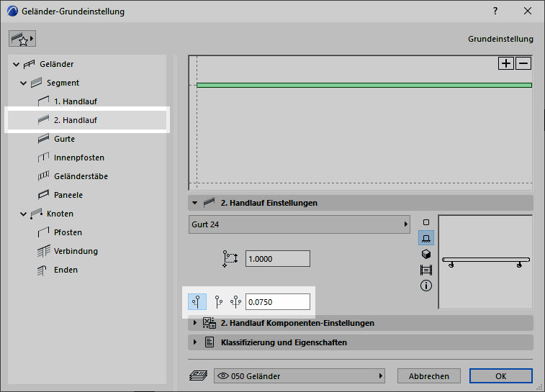Open the 050 Geländer layer dropdown
The image size is (545, 392).
click(299, 376)
